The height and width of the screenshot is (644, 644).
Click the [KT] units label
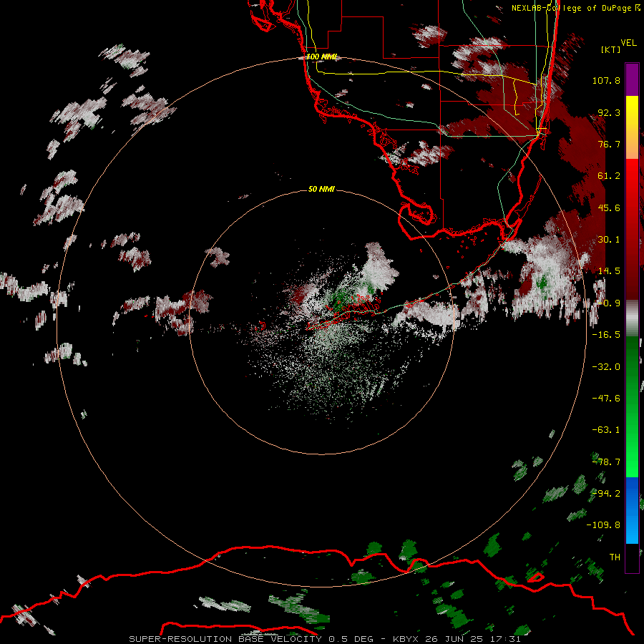click(x=610, y=49)
